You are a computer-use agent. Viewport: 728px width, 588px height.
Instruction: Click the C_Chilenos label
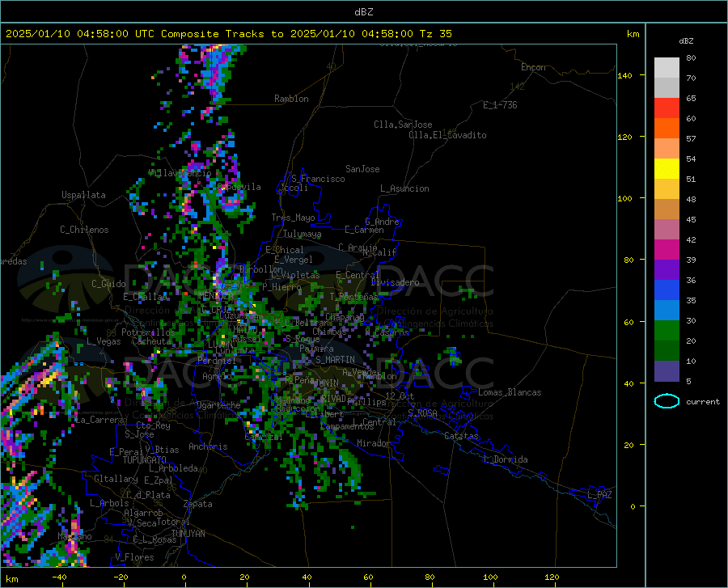click(x=84, y=230)
